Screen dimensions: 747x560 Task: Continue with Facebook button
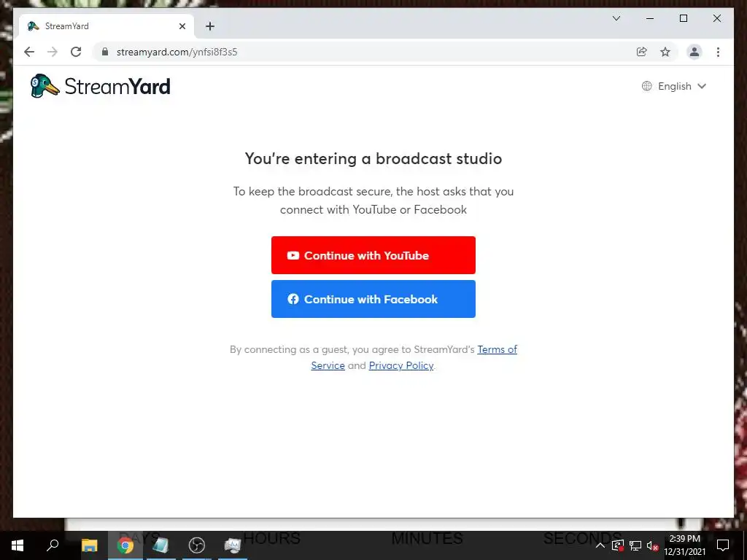pos(373,299)
